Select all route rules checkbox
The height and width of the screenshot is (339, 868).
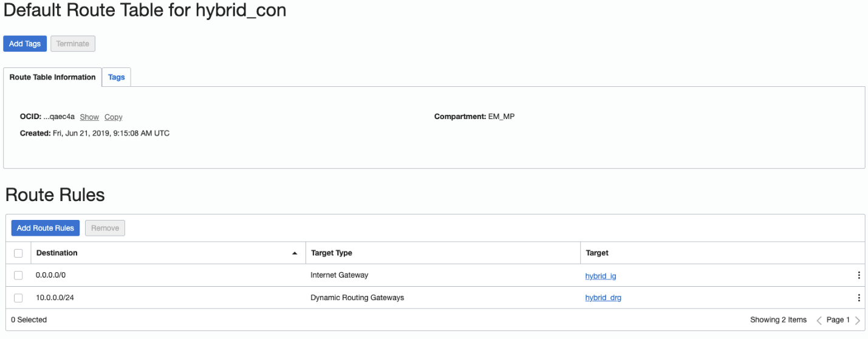pos(18,253)
